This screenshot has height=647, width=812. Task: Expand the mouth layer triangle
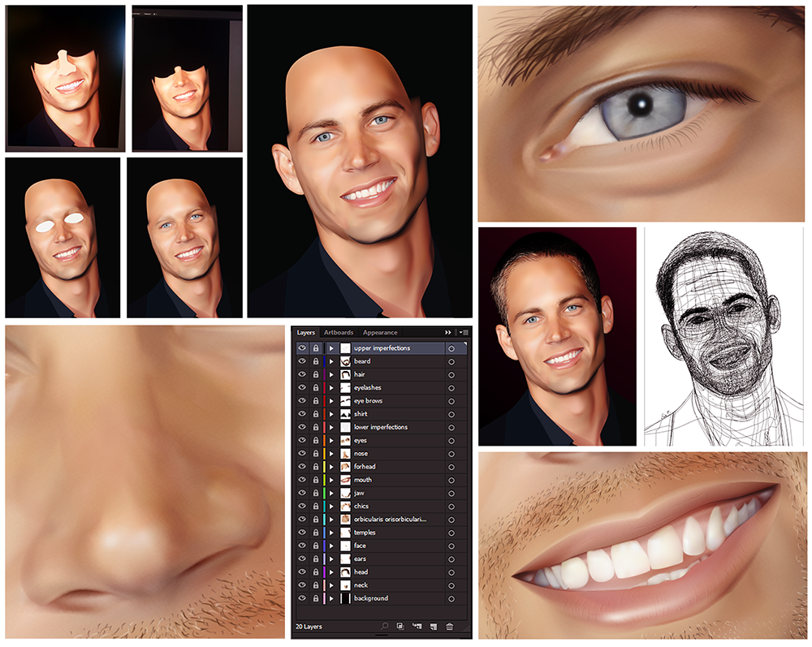(331, 480)
